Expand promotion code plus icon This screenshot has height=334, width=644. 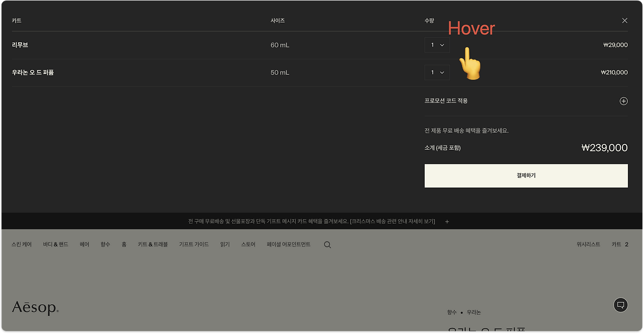point(623,101)
